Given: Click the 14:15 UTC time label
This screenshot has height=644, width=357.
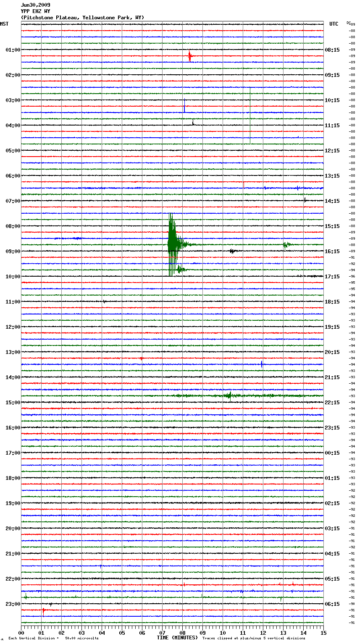Looking at the screenshot, I should tap(332, 201).
